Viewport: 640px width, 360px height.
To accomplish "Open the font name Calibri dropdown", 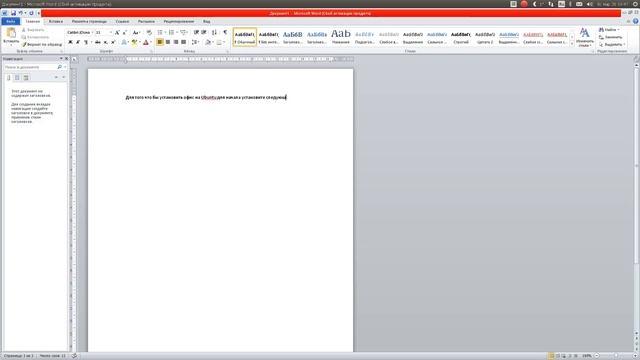I will point(92,32).
